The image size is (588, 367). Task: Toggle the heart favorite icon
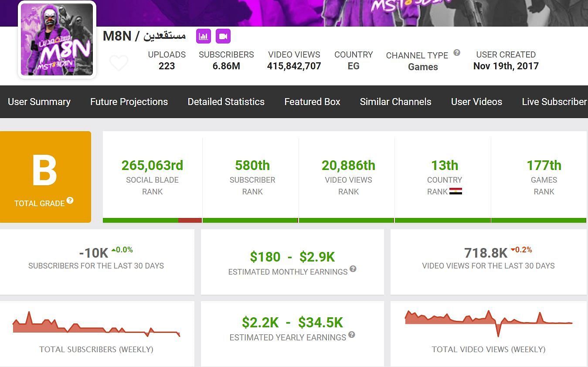tap(119, 63)
